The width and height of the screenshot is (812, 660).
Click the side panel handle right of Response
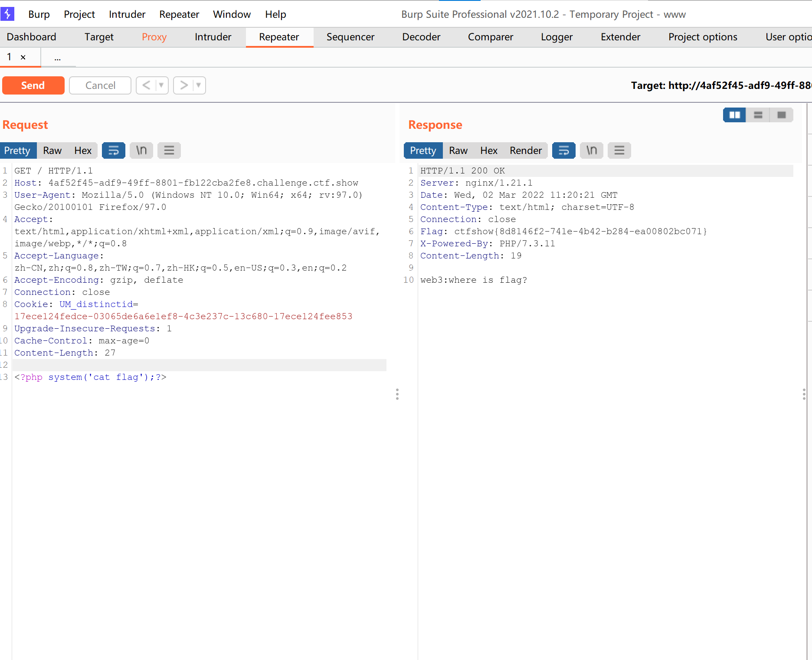(x=804, y=394)
